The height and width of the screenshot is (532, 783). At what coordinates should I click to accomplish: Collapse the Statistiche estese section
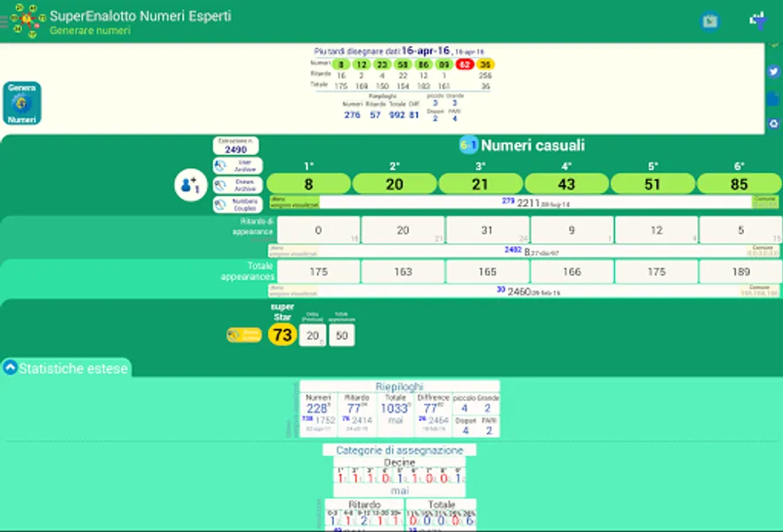(10, 368)
